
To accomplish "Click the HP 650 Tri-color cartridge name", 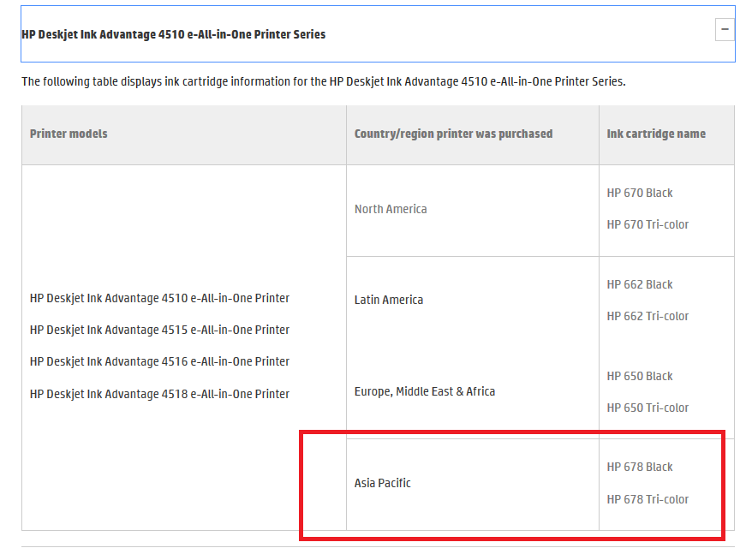I will pos(648,408).
